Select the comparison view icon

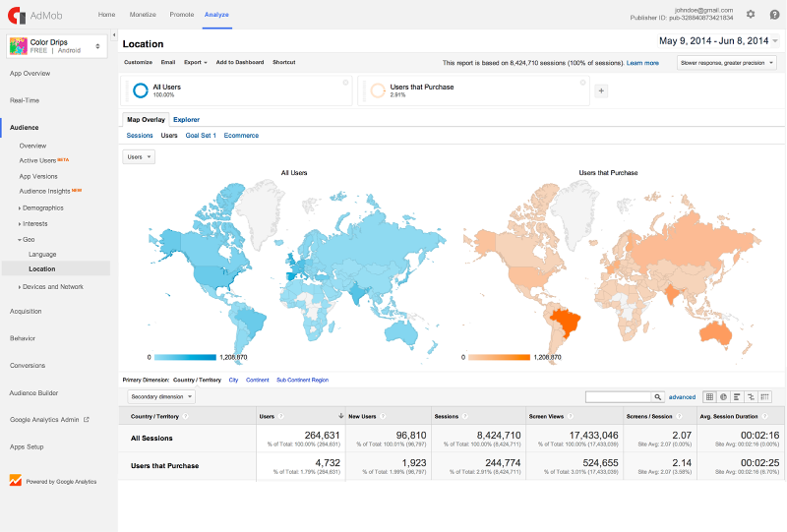pyautogui.click(x=751, y=396)
